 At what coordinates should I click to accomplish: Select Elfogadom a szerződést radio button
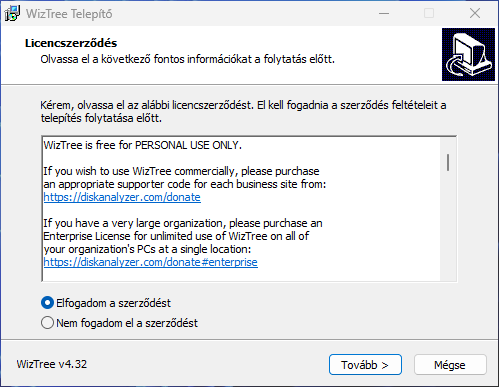pos(47,303)
